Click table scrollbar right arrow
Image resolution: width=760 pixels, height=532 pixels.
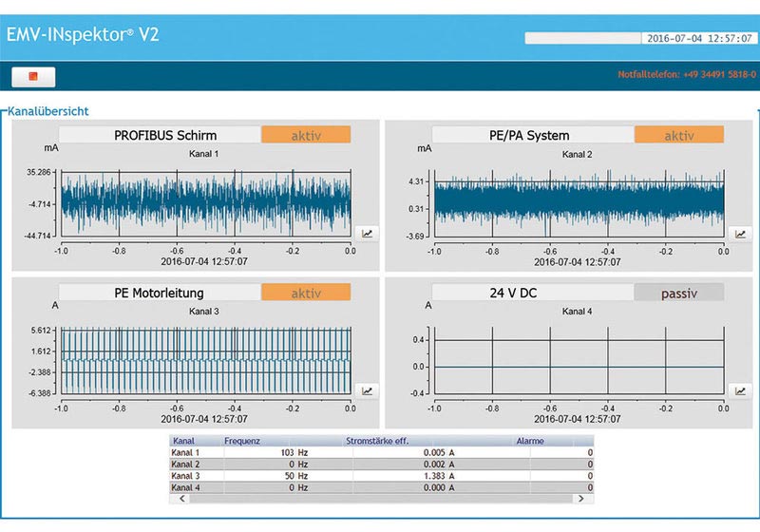pos(581,499)
